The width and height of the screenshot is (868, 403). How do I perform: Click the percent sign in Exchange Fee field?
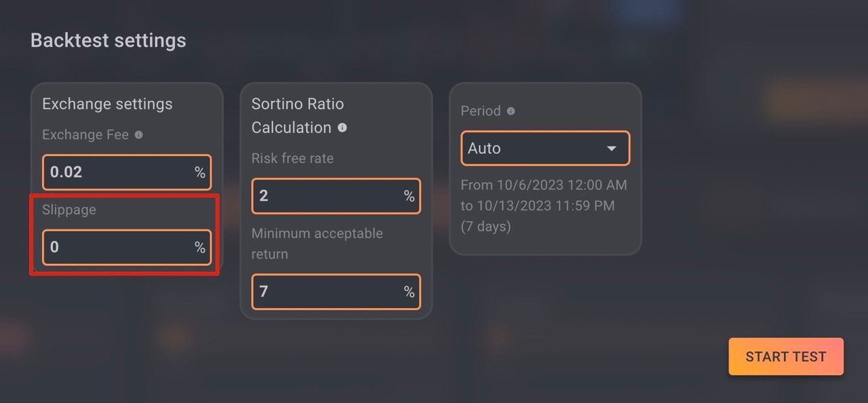(x=200, y=173)
